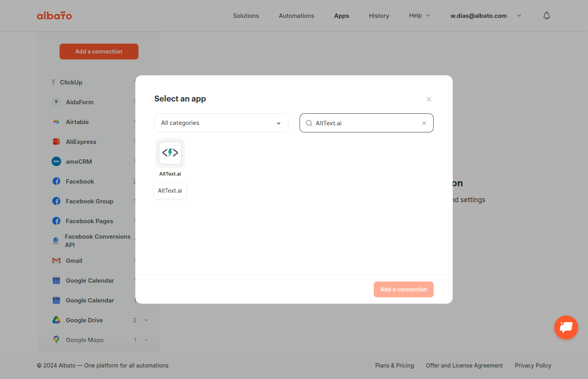The width and height of the screenshot is (588, 379).
Task: Open the All categories dropdown
Action: pyautogui.click(x=221, y=123)
